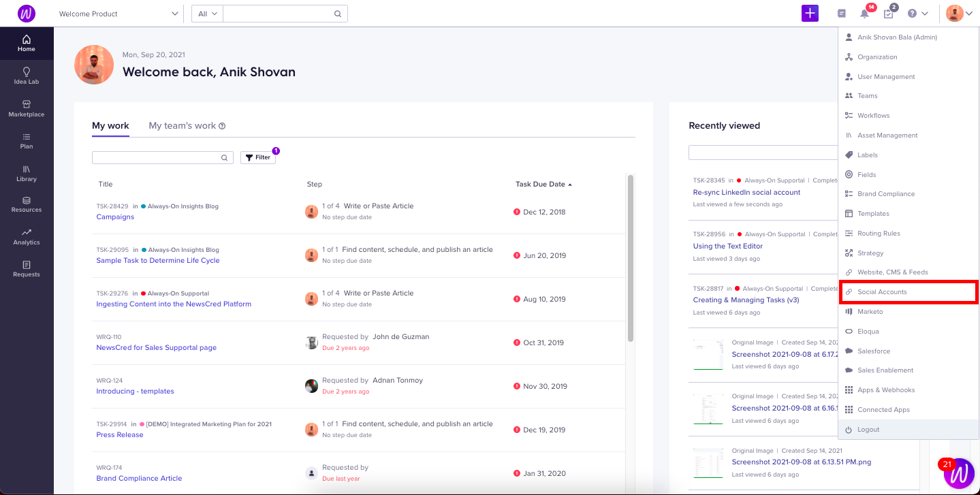Open Social Accounts from the user menu
Screen dimensions: 980x495
click(x=908, y=292)
